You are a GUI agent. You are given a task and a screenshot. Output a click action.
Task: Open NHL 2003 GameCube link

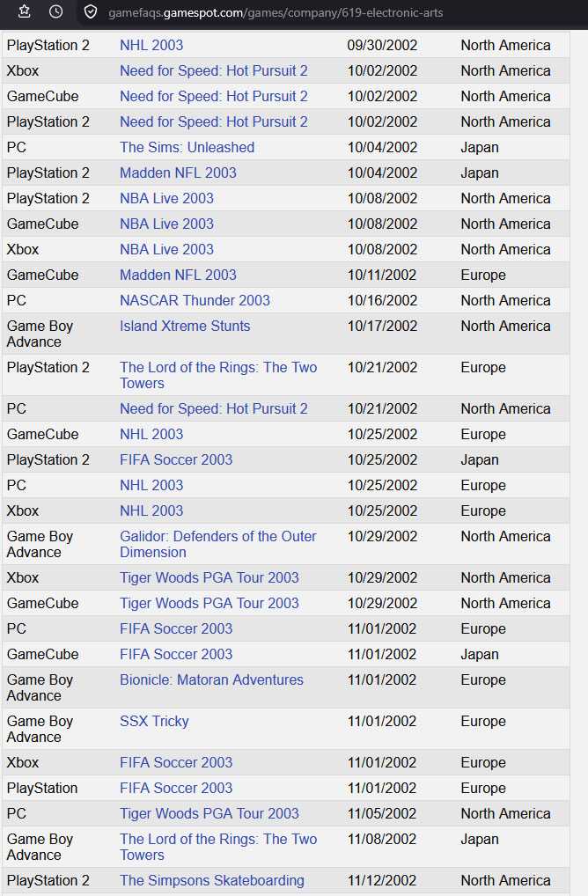[x=151, y=434]
